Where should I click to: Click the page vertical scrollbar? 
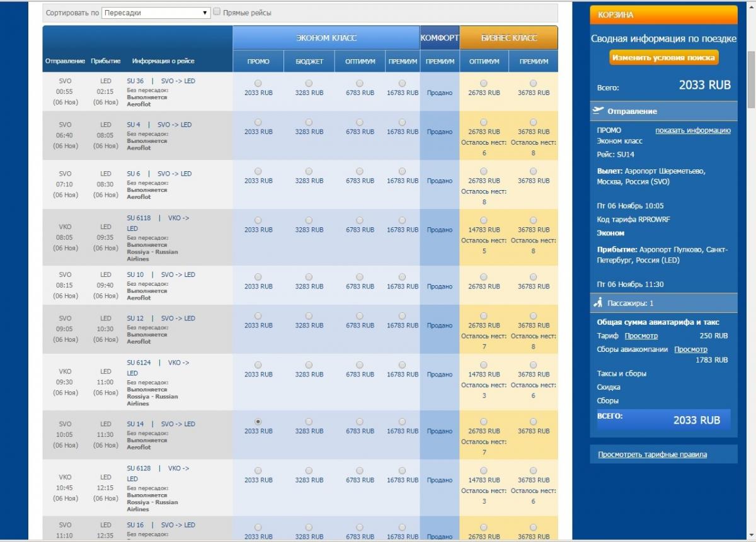750,82
